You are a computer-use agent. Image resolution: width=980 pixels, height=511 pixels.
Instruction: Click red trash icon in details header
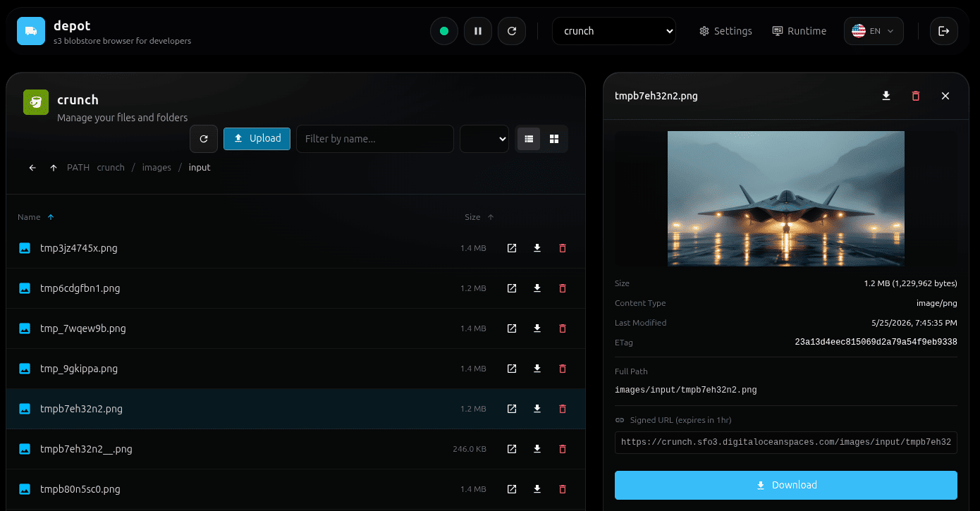pos(916,96)
